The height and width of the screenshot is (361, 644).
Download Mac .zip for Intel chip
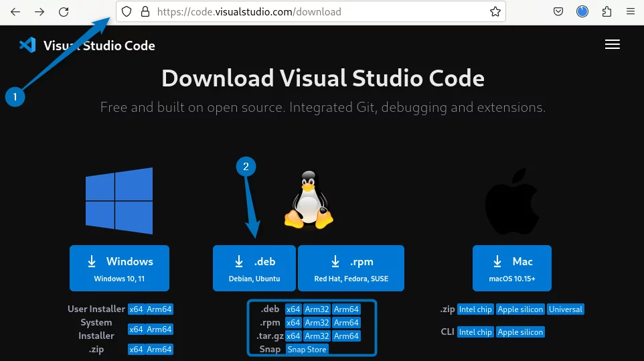(x=475, y=309)
